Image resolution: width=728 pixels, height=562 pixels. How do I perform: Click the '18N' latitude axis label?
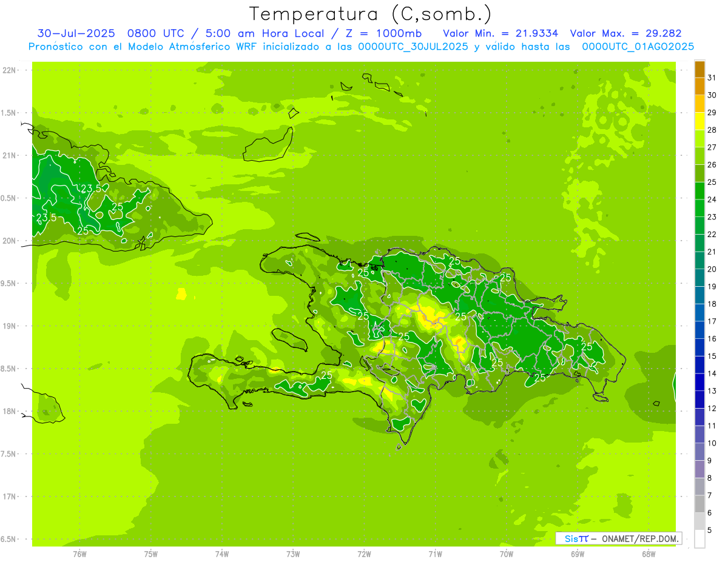(x=10, y=411)
